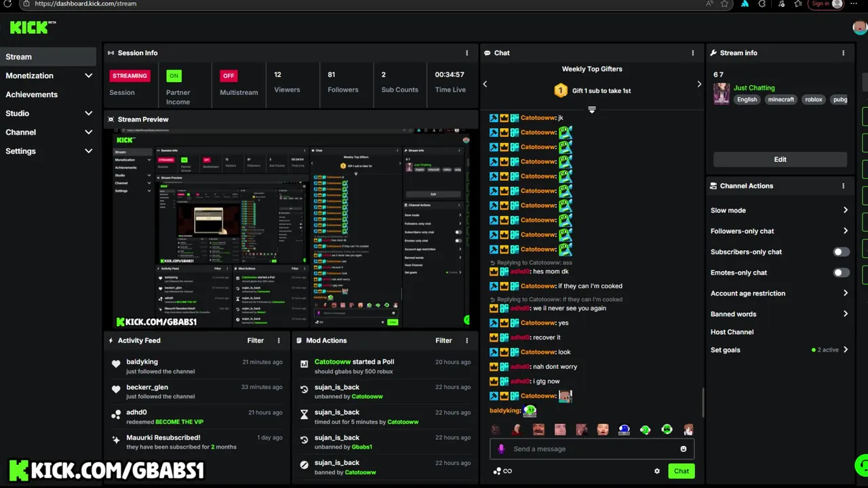
Task: Go to next Top Gifters slide
Action: (x=699, y=84)
